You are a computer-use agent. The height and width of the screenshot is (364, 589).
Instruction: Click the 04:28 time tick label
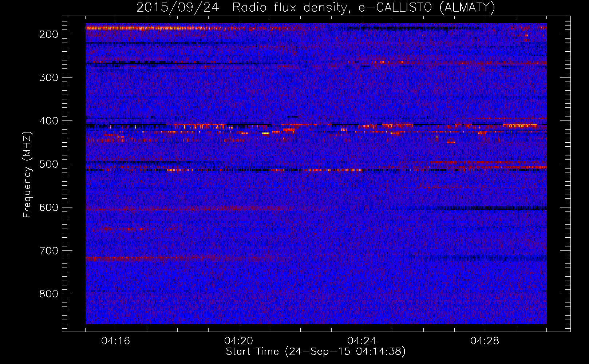(x=485, y=341)
